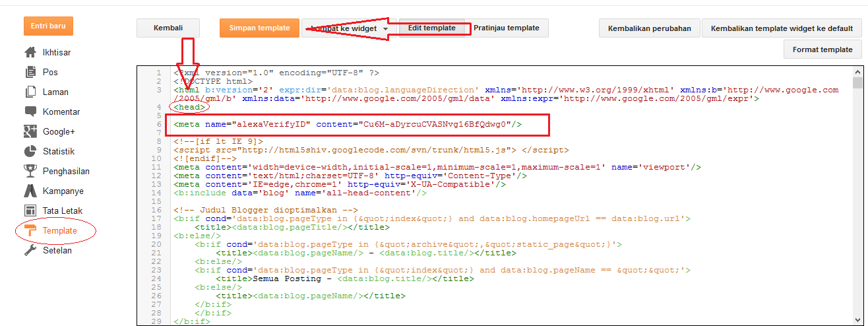Viewport: 868px width, 326px height.
Task: Click the Ikhtisar home icon
Action: pos(30,53)
